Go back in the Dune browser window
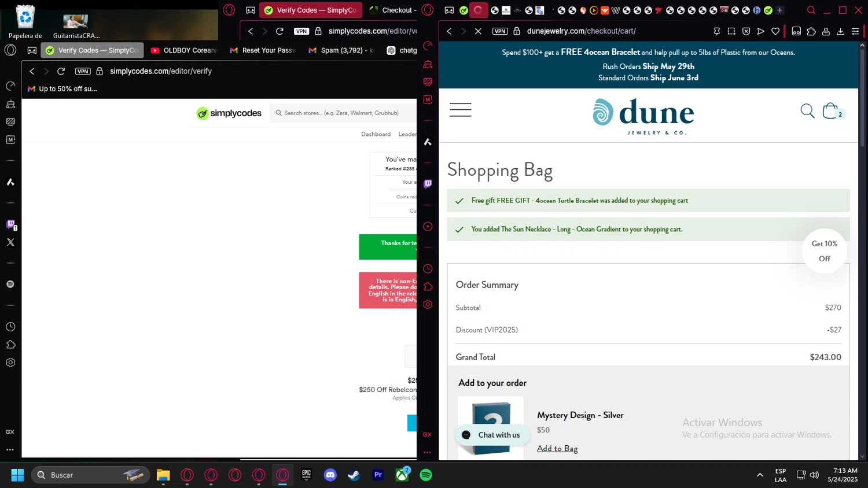This screenshot has height=488, width=868. [x=450, y=31]
